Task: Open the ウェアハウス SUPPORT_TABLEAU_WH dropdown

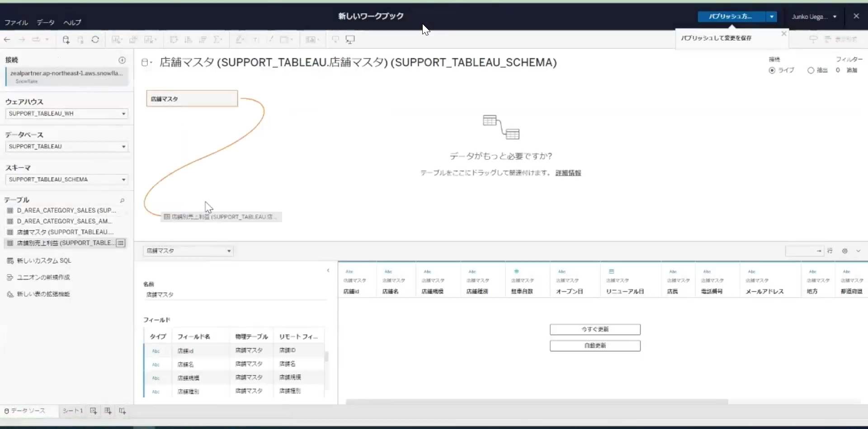Action: click(x=66, y=113)
